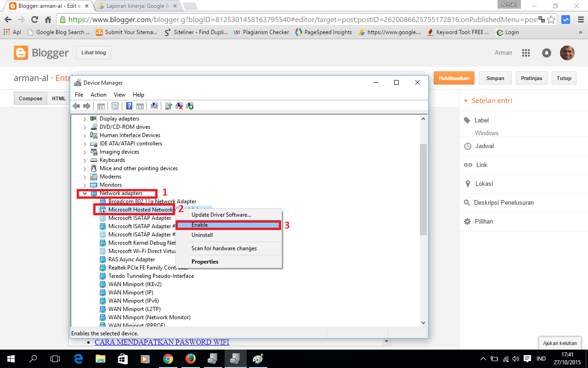Open Firefox from taskbar
Screen dimensions: 588x368
[190, 358]
